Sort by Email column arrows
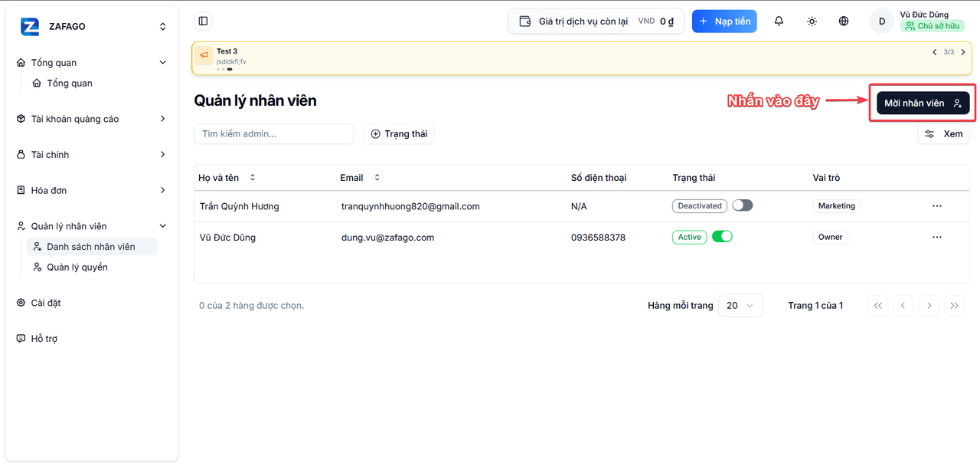This screenshot has width=980, height=466. 377,178
